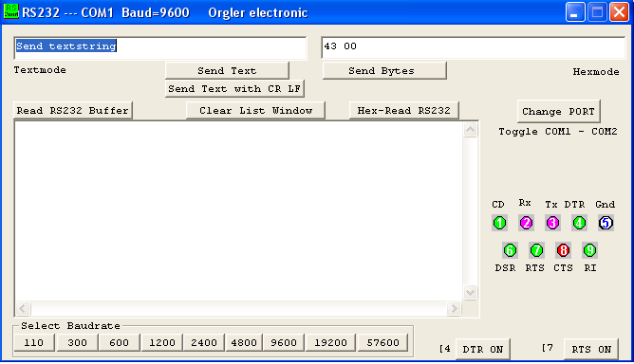Click the DTR pin 4 green indicator
The image size is (634, 364).
point(579,223)
